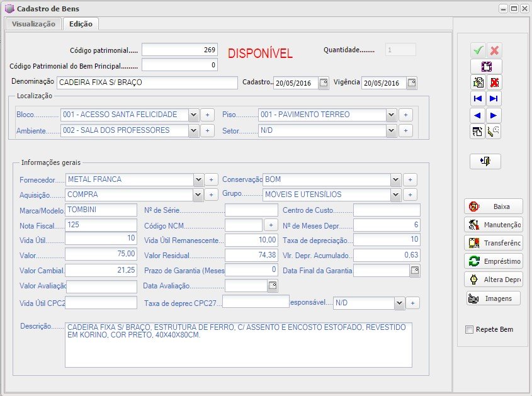
Task: Expand the Fornecedor dropdown
Action: tap(198, 179)
